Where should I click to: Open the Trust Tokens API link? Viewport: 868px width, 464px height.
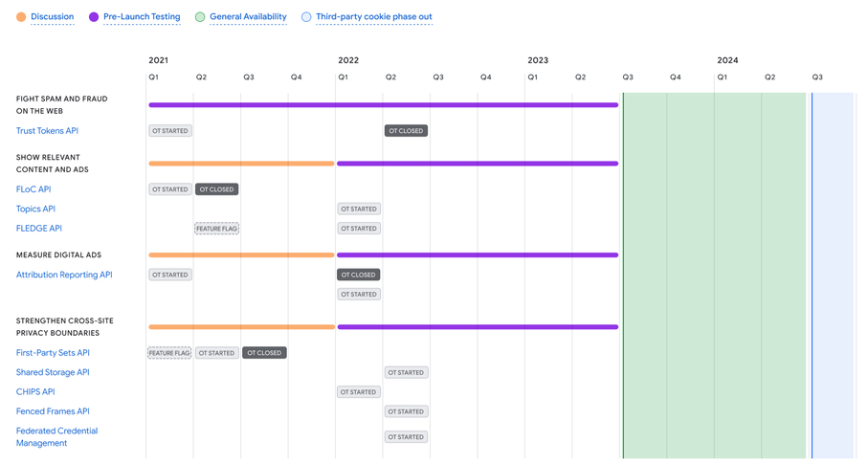point(47,131)
